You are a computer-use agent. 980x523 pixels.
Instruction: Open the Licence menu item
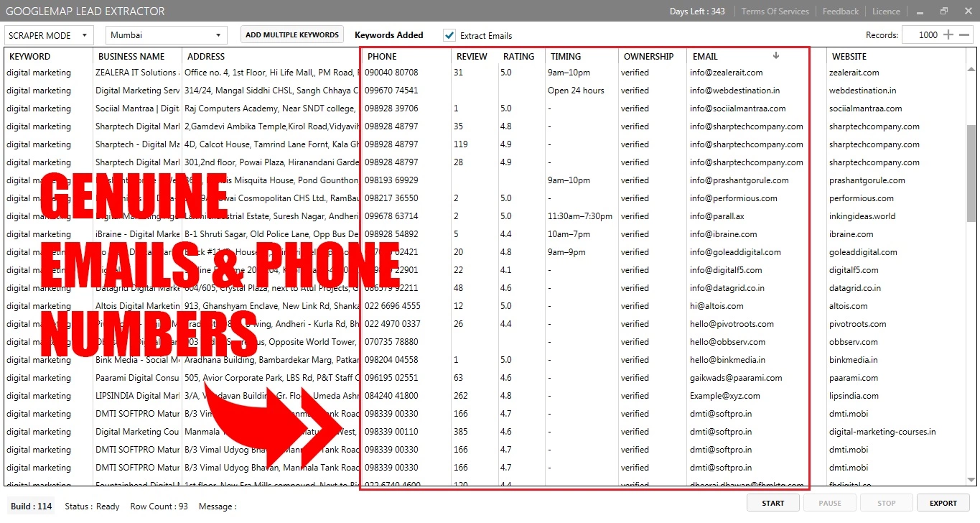pos(886,11)
